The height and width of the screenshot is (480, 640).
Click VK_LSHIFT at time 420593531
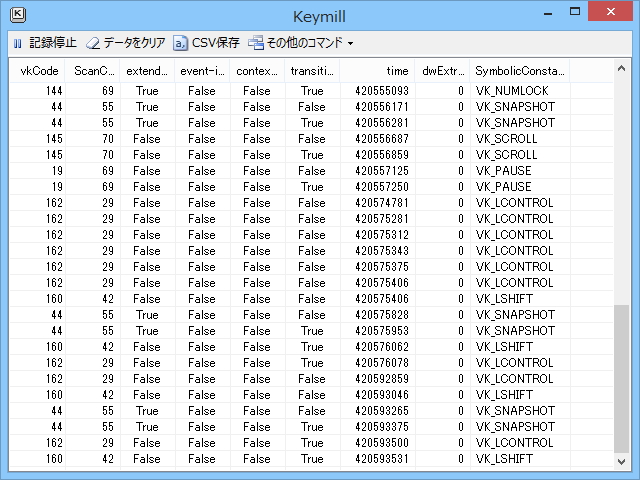pyautogui.click(x=504, y=459)
